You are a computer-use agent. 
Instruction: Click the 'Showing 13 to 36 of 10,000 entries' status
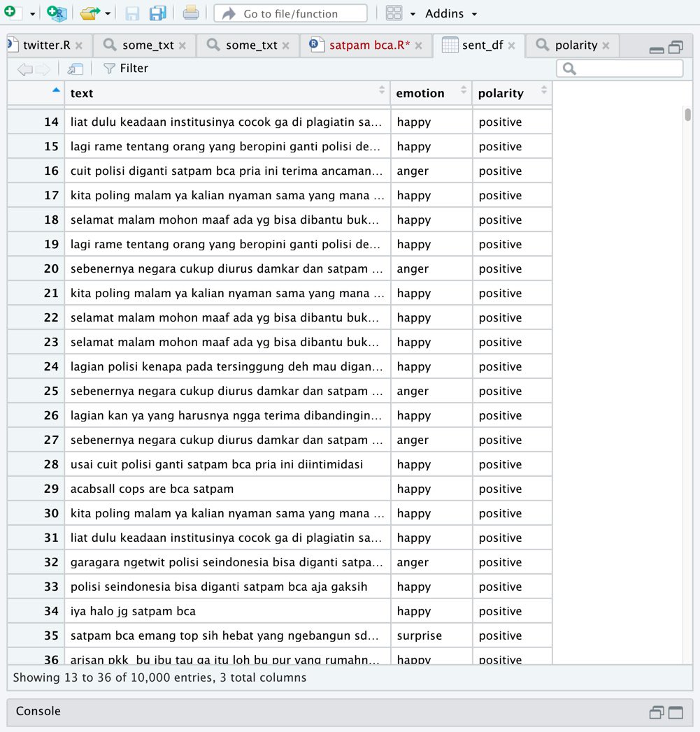[159, 677]
